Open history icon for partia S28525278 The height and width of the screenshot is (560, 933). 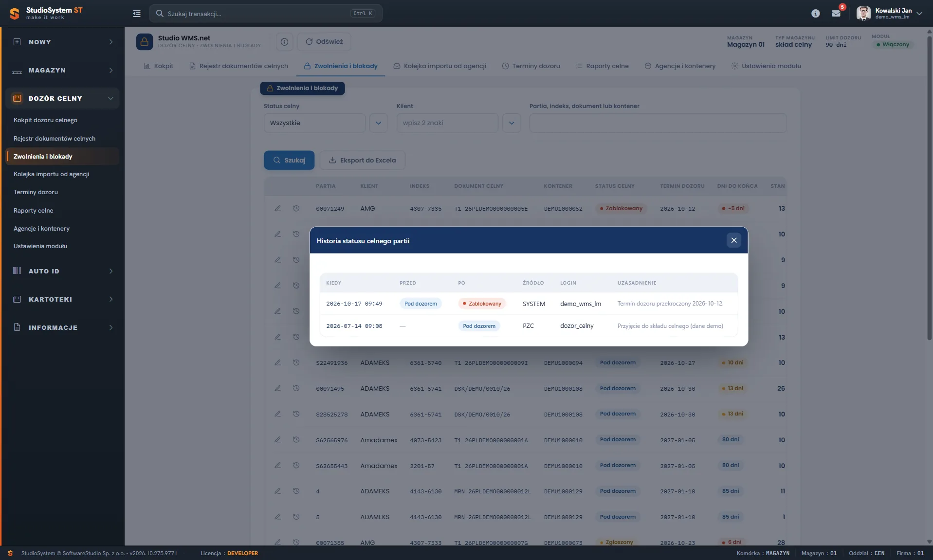click(x=296, y=414)
